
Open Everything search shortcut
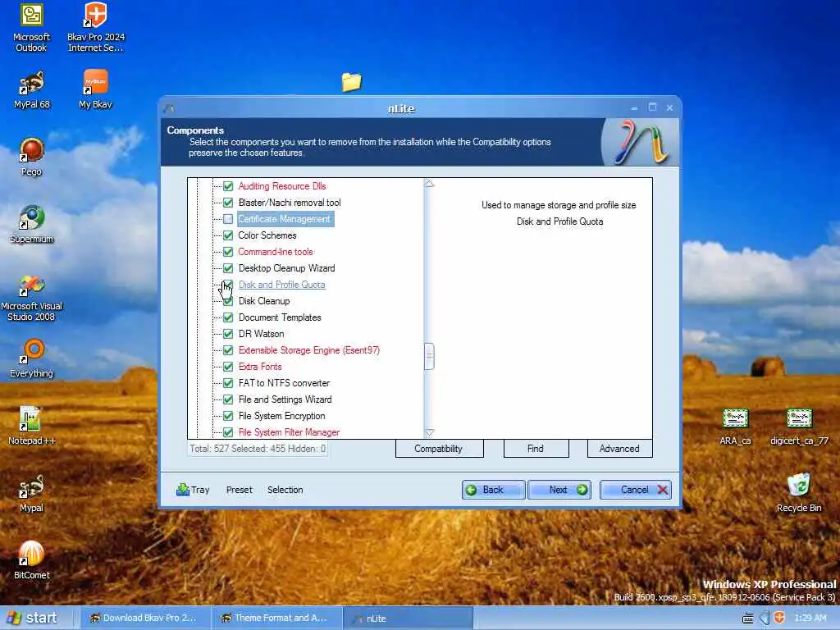click(32, 359)
